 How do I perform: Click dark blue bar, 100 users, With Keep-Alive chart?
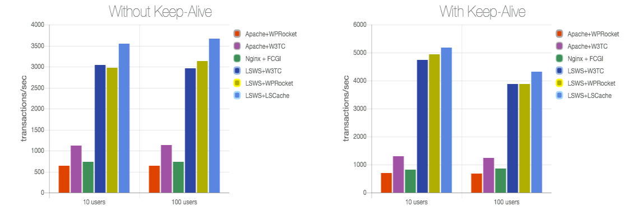[x=513, y=138]
